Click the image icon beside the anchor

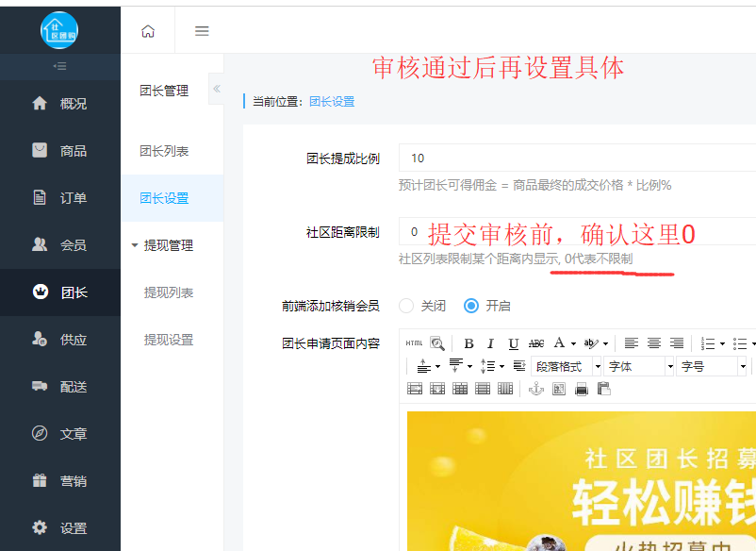(559, 389)
